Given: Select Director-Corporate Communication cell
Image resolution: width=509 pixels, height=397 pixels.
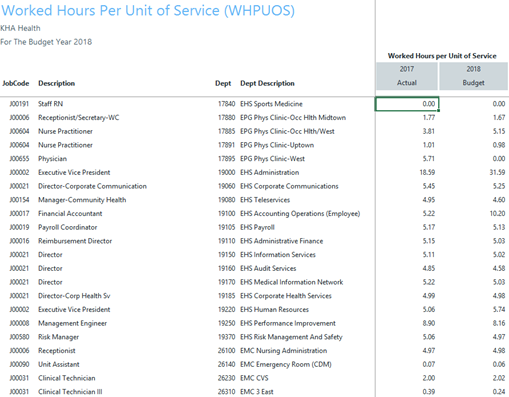Looking at the screenshot, I should tap(92, 186).
